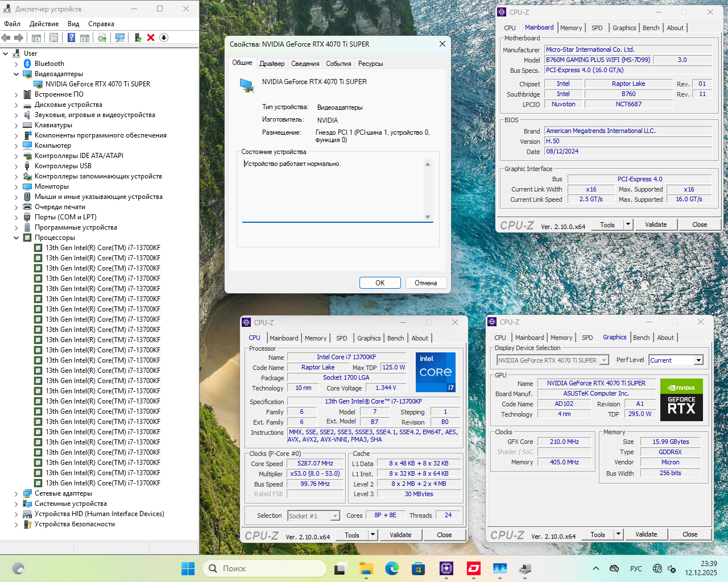
Task: Collapse the Процессоры tree node
Action: click(16, 238)
